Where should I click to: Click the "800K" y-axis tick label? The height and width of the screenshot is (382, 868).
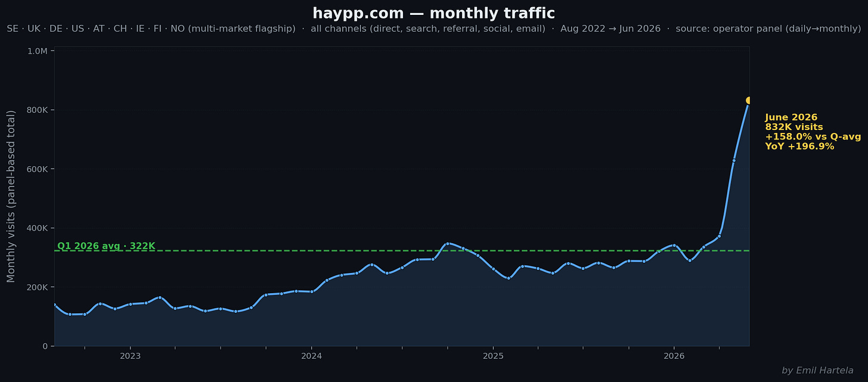(x=38, y=110)
